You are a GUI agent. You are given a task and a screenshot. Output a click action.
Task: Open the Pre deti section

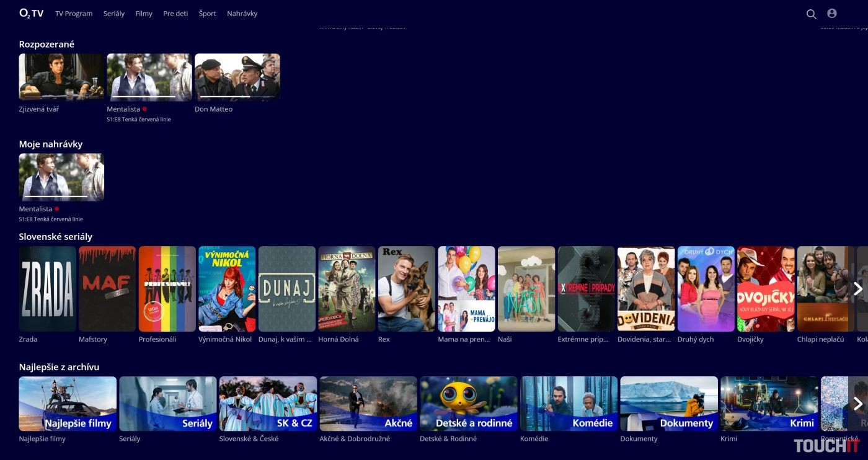click(175, 14)
